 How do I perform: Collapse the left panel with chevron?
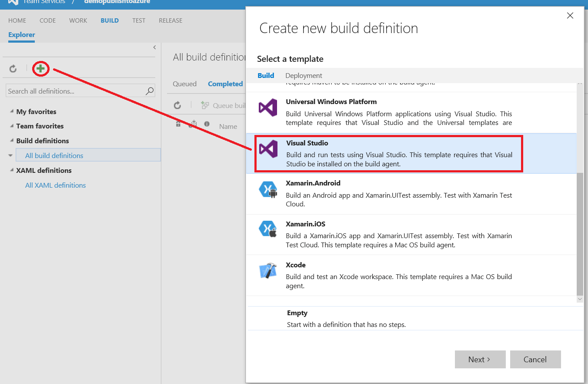(154, 47)
